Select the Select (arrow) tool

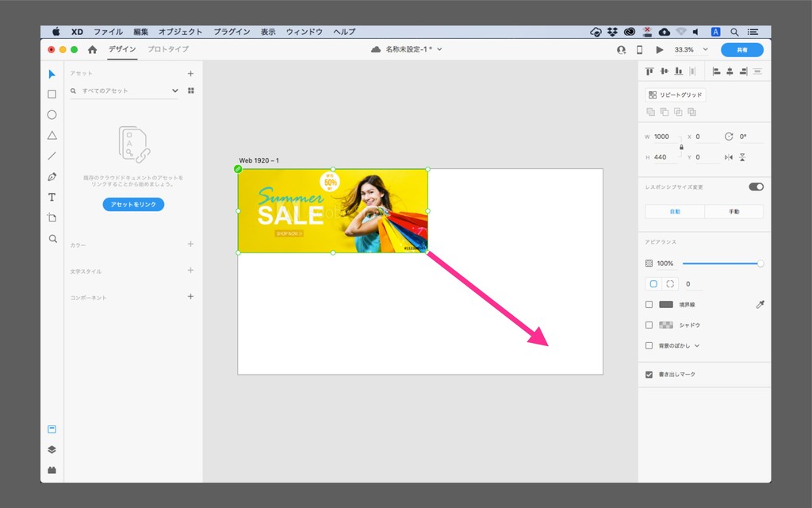click(52, 74)
